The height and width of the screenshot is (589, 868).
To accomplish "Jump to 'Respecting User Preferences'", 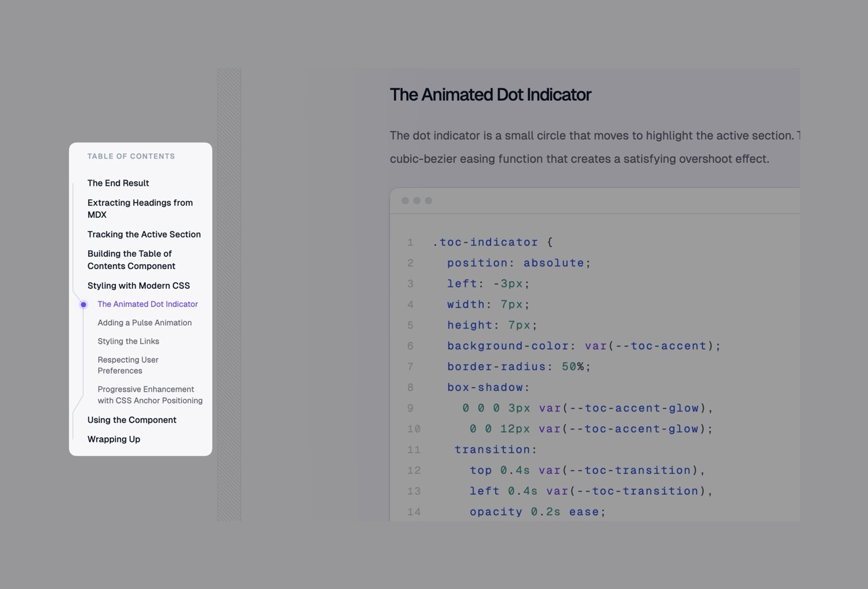I will (128, 365).
